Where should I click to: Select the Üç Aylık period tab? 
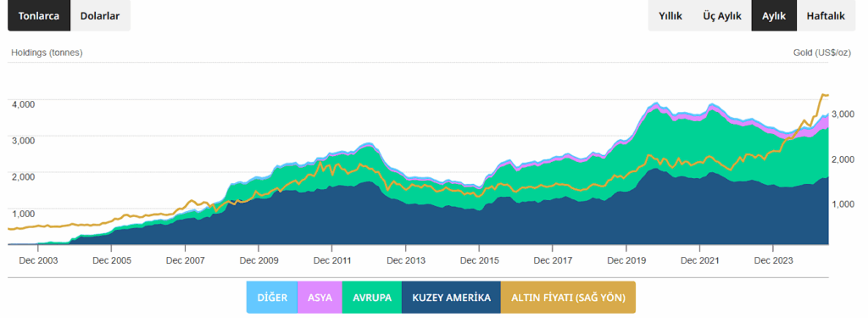pyautogui.click(x=722, y=16)
